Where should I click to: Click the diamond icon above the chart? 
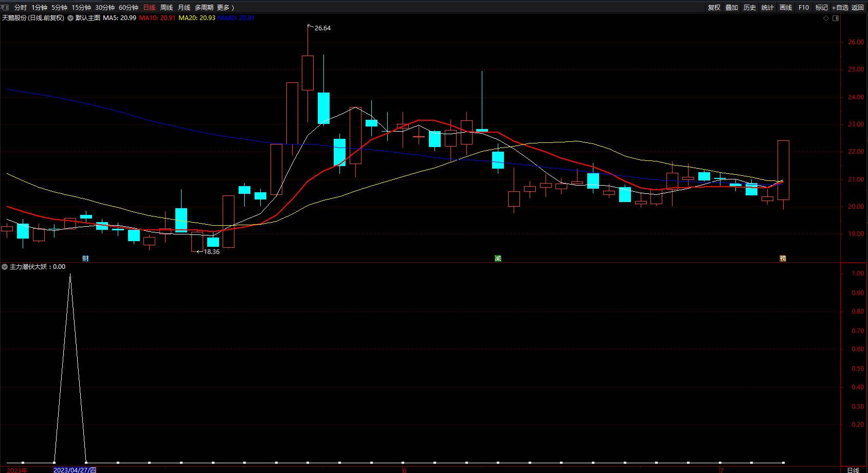(826, 18)
